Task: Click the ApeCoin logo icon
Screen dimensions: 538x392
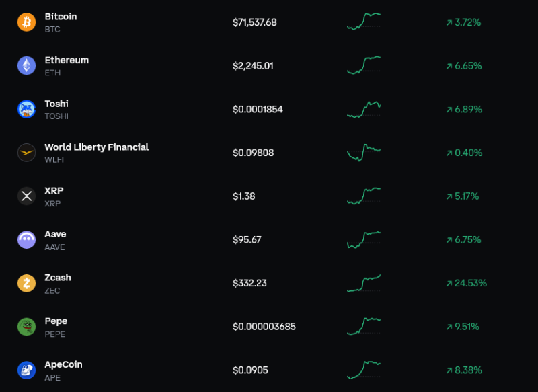Action: (26, 370)
